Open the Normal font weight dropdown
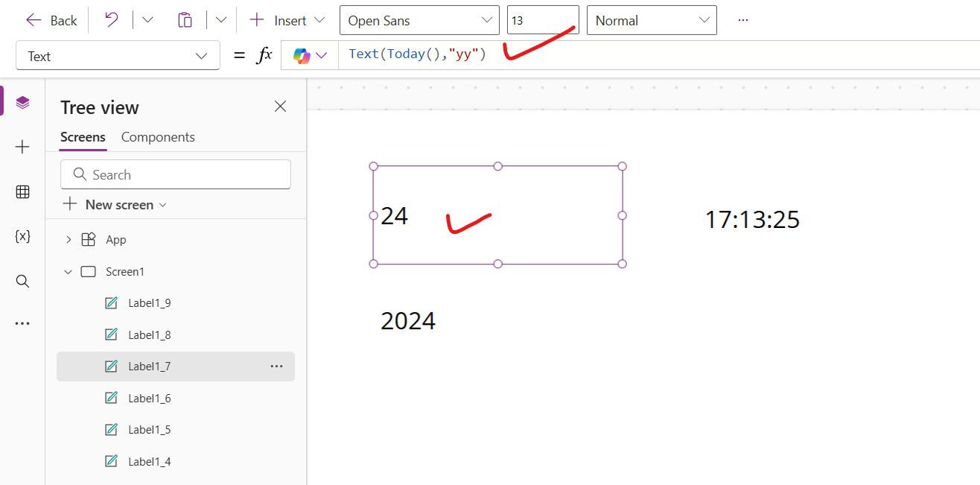The image size is (980, 485). tap(652, 20)
